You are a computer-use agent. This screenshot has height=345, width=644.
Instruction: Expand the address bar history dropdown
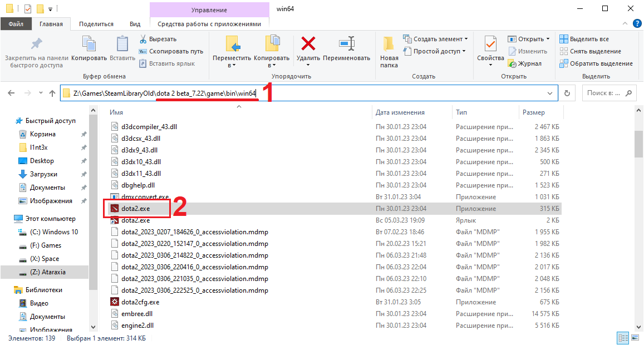pos(550,93)
